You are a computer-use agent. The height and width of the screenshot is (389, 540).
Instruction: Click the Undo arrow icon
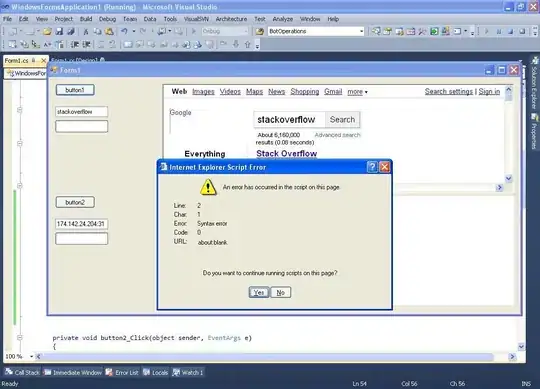tap(124, 32)
